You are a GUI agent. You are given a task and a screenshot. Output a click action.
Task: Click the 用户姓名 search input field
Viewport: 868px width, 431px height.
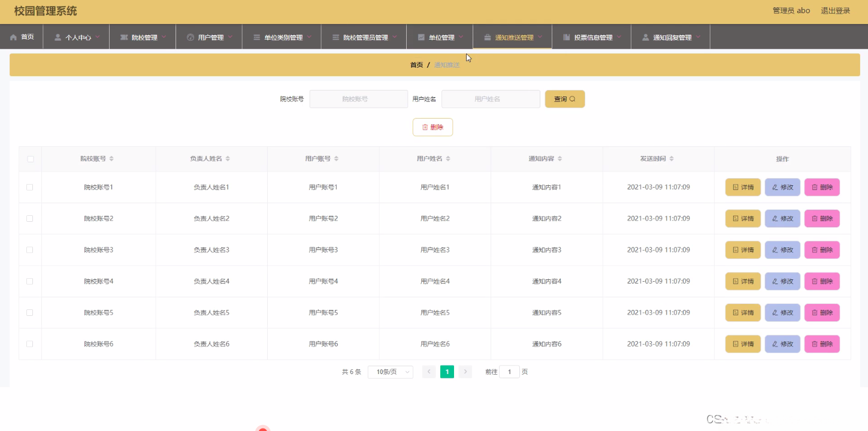point(491,99)
